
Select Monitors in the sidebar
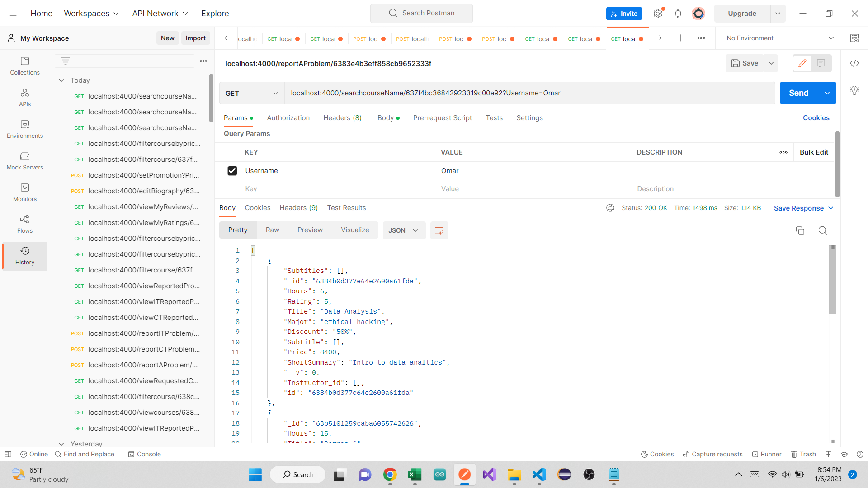click(25, 192)
